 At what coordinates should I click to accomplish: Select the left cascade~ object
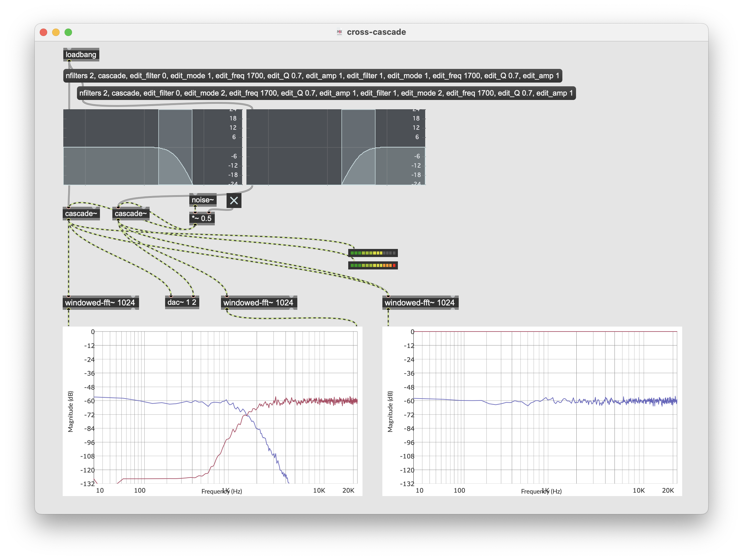(x=81, y=214)
